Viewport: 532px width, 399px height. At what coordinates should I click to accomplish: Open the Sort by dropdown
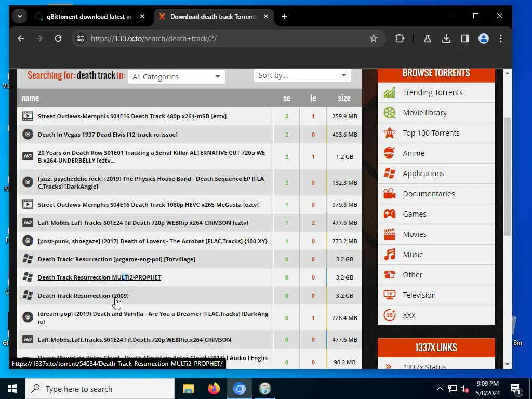[302, 75]
